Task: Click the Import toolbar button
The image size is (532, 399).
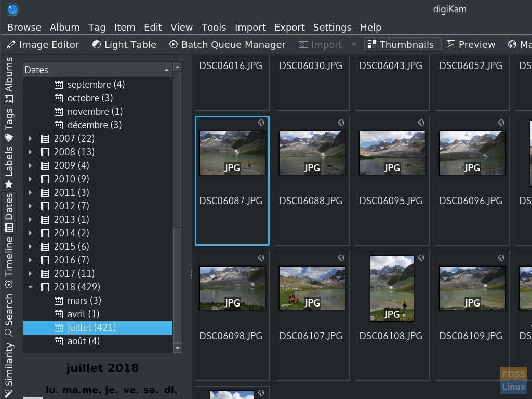Action: [x=320, y=45]
